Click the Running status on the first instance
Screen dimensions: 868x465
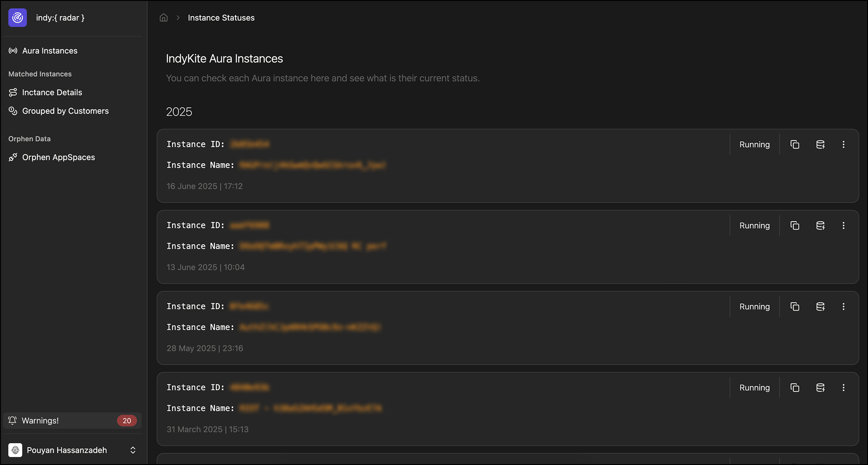tap(754, 144)
